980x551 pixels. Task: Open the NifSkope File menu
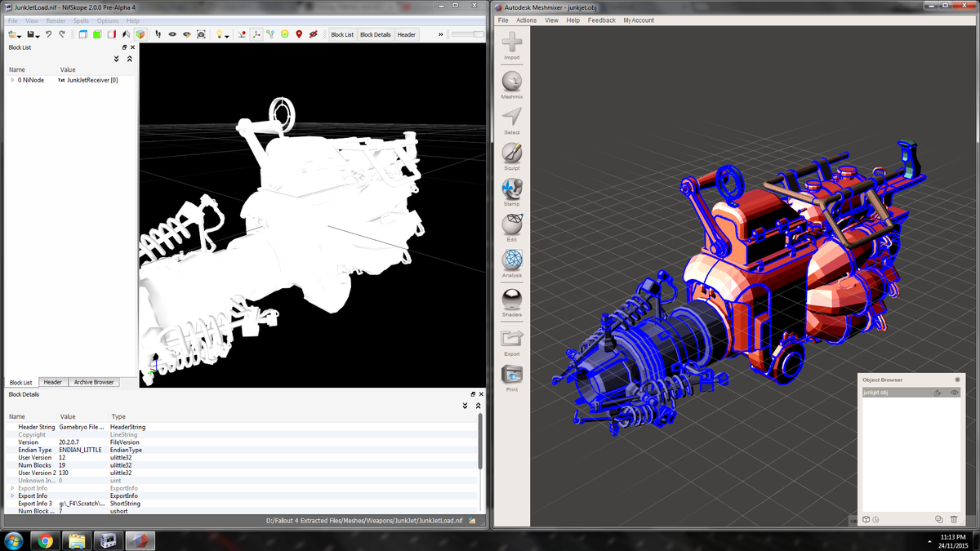[12, 20]
